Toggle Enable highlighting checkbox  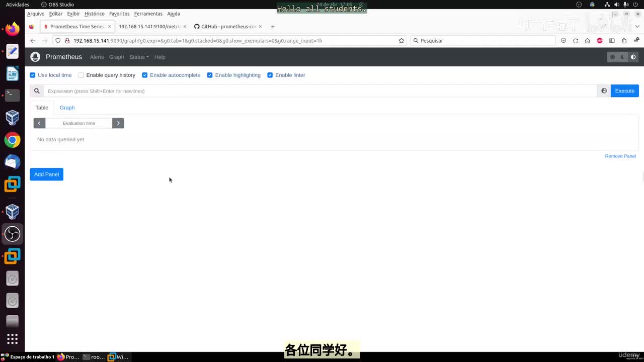[x=210, y=75]
